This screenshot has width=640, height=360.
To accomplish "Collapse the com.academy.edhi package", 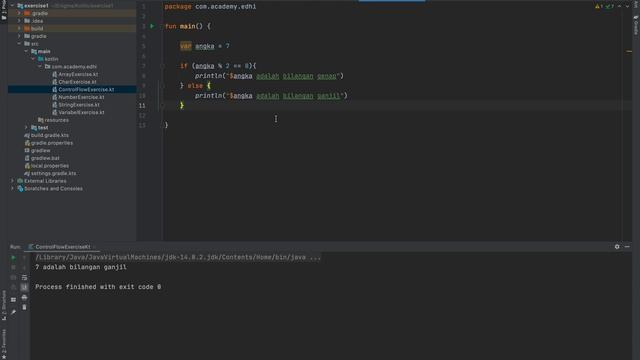I will coord(40,67).
